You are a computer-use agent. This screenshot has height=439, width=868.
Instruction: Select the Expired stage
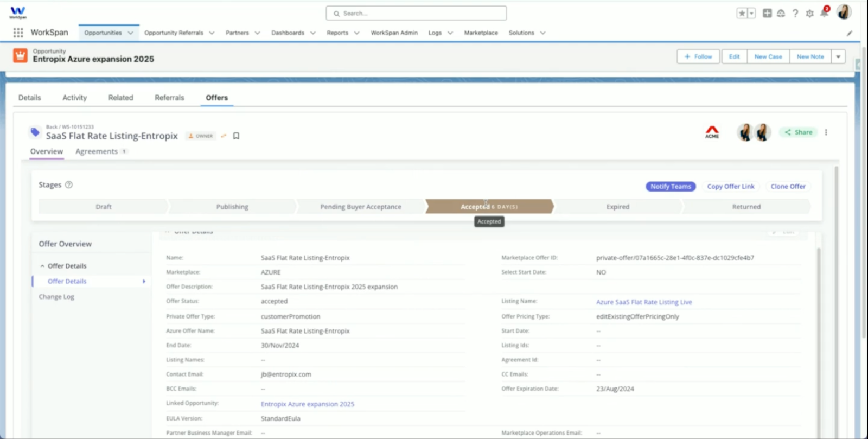click(618, 207)
